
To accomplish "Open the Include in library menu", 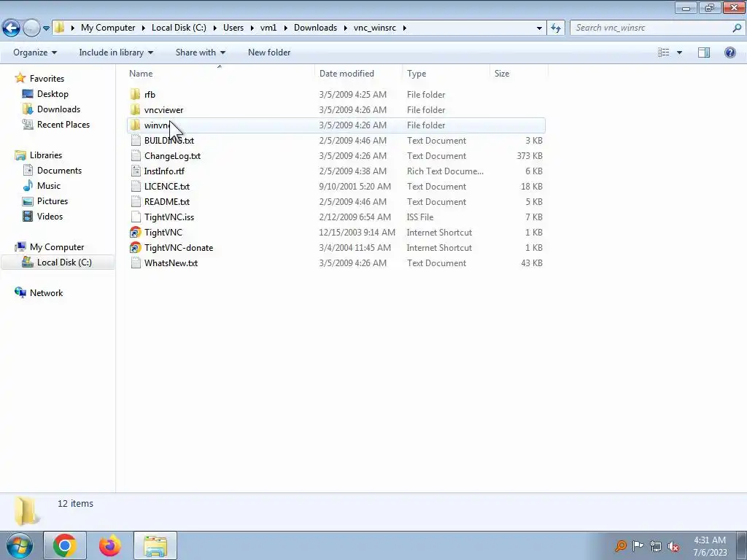I will pos(116,52).
